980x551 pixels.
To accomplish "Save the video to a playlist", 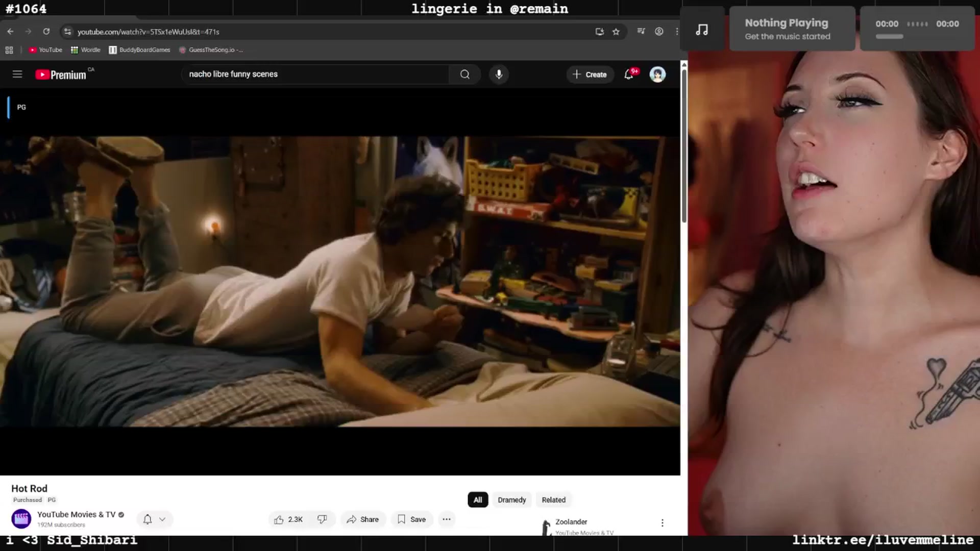I will 412,519.
